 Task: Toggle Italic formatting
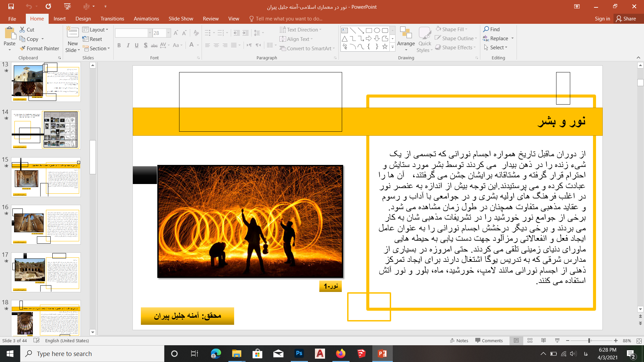128,45
